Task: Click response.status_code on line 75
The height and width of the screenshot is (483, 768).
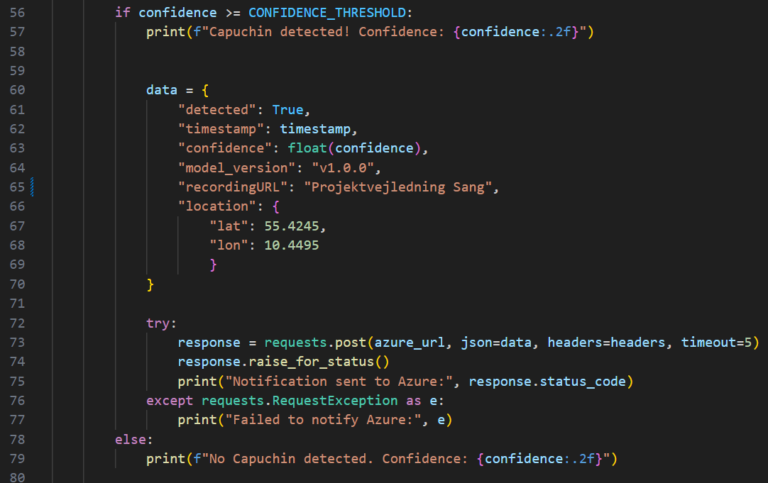Action: coord(548,382)
